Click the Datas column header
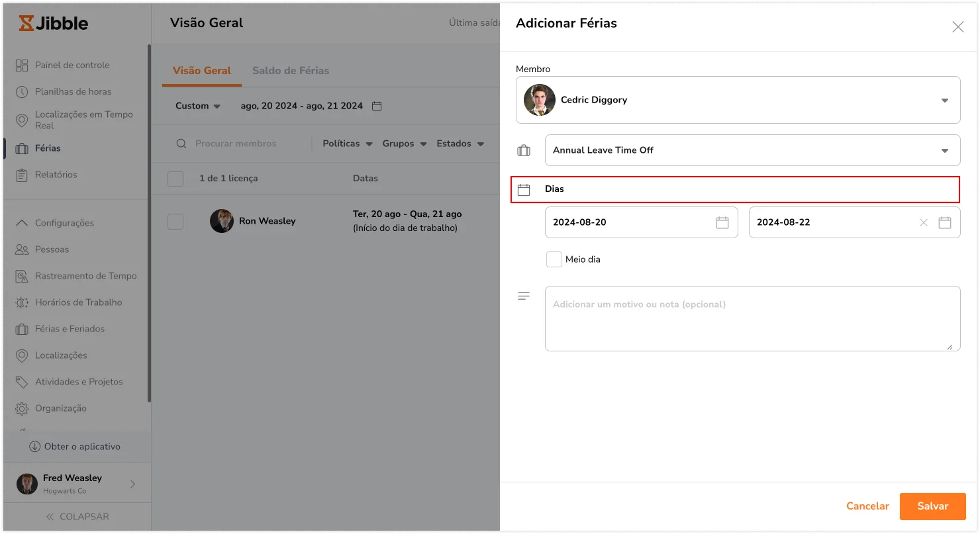 pos(366,179)
